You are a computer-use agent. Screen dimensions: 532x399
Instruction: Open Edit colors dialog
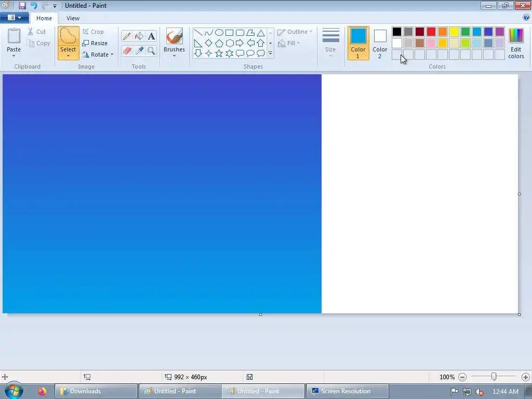tap(516, 43)
